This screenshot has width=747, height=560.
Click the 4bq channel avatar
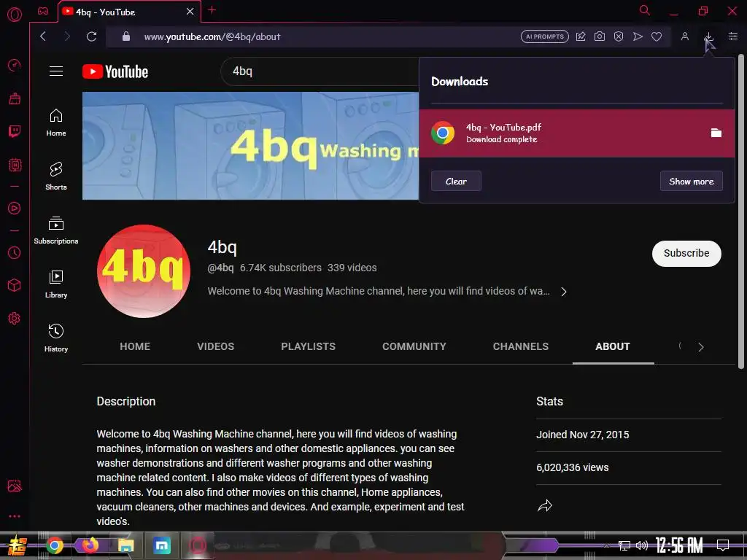click(144, 271)
